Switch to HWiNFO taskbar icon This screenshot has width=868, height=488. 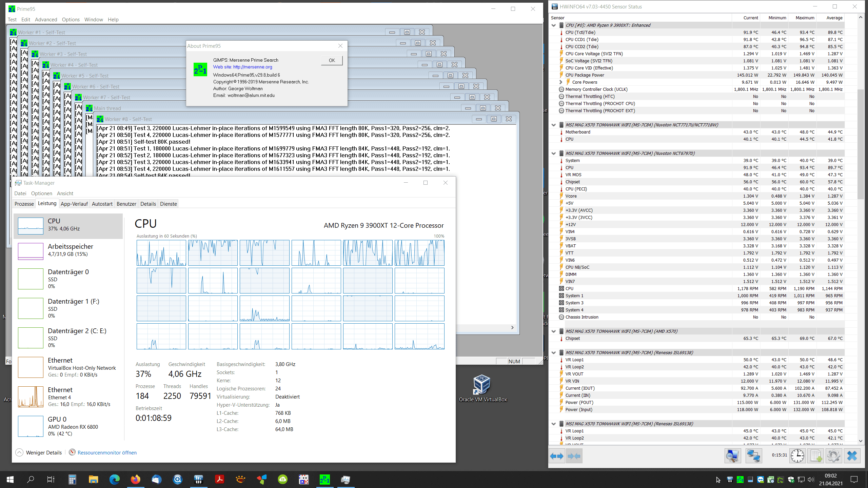tap(198, 479)
